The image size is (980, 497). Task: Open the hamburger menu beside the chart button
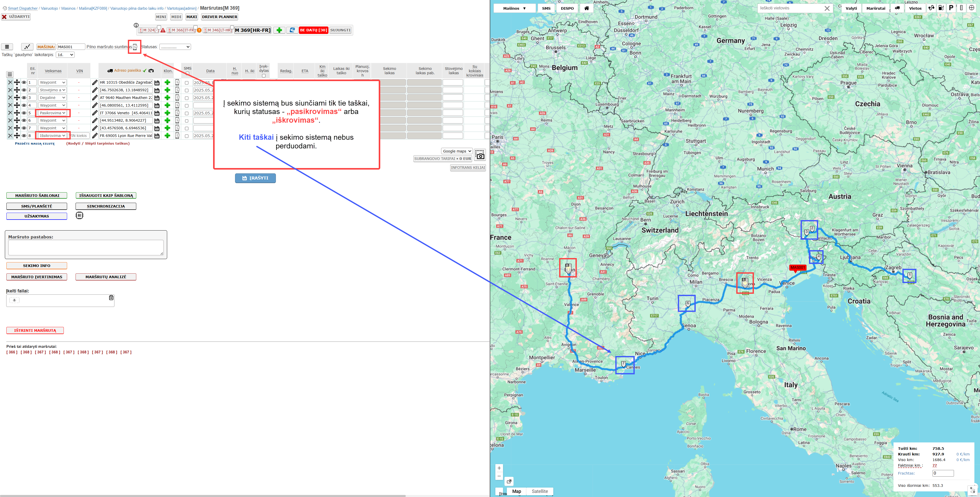pyautogui.click(x=7, y=47)
